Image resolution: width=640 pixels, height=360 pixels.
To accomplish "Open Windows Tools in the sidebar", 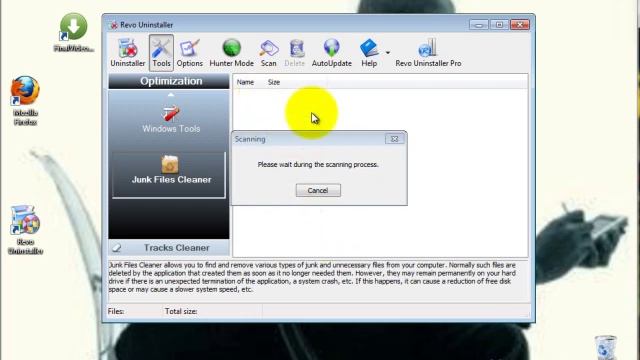I will click(171, 120).
